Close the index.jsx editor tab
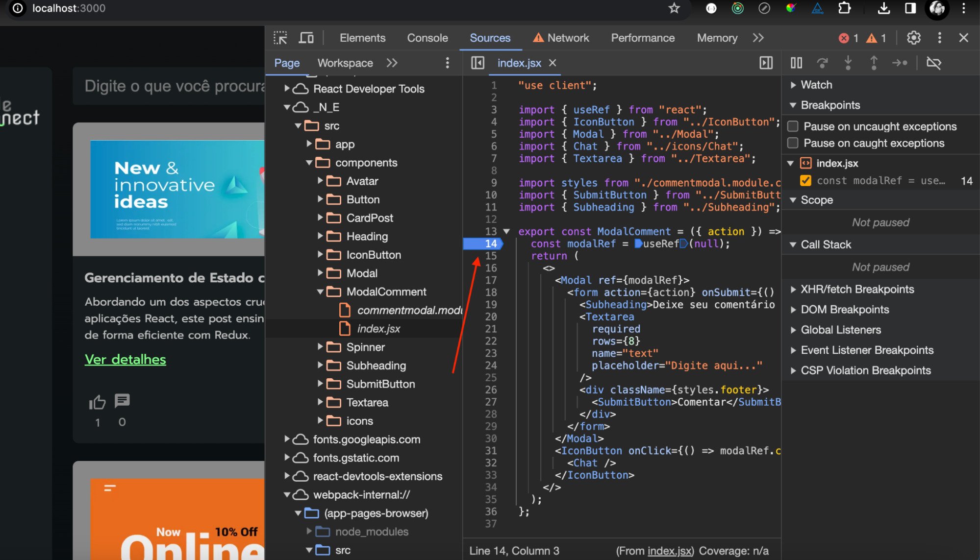 (x=553, y=63)
